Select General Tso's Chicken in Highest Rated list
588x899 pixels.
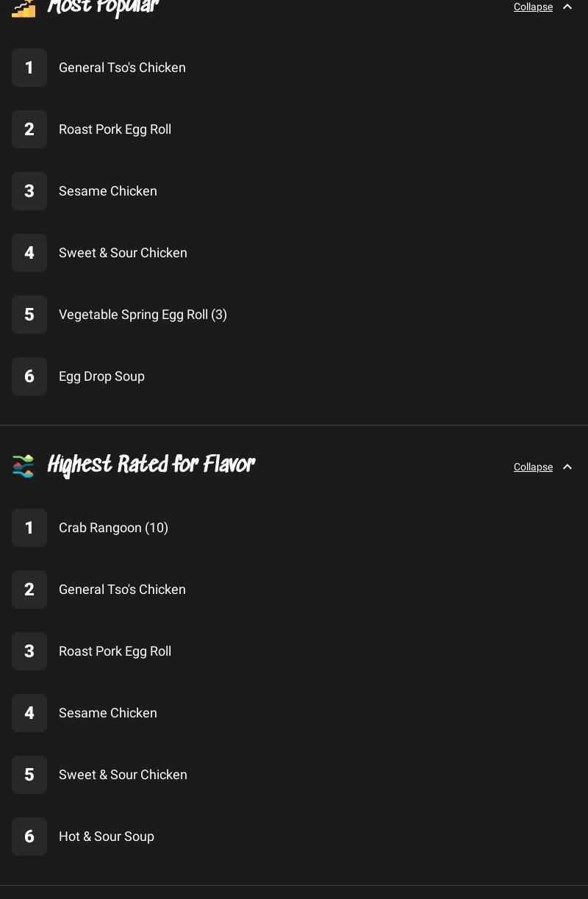click(122, 590)
